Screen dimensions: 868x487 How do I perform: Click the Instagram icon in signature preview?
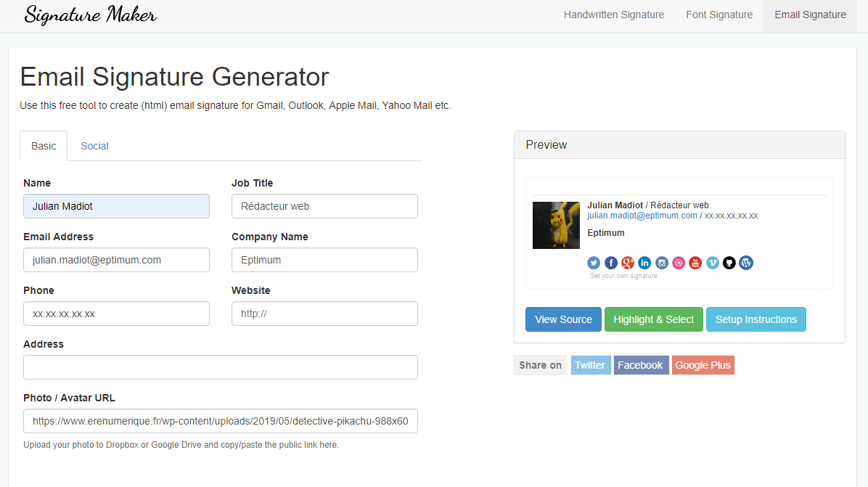pos(661,263)
